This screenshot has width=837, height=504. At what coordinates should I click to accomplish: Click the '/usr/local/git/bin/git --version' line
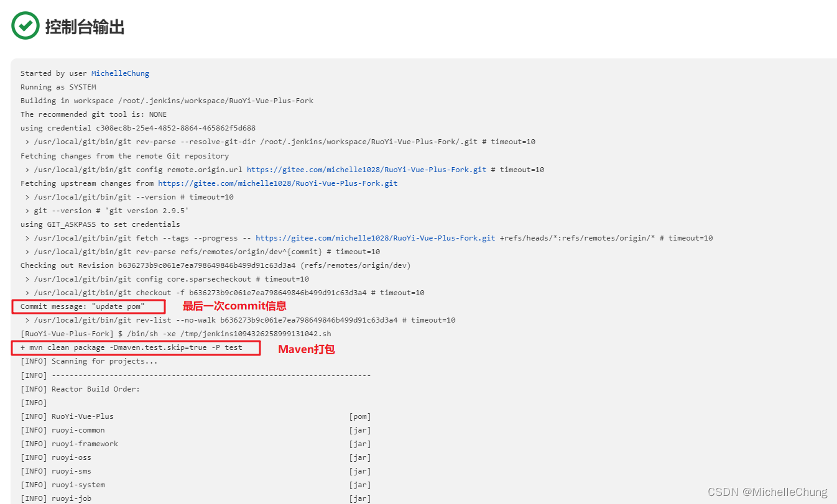(129, 197)
